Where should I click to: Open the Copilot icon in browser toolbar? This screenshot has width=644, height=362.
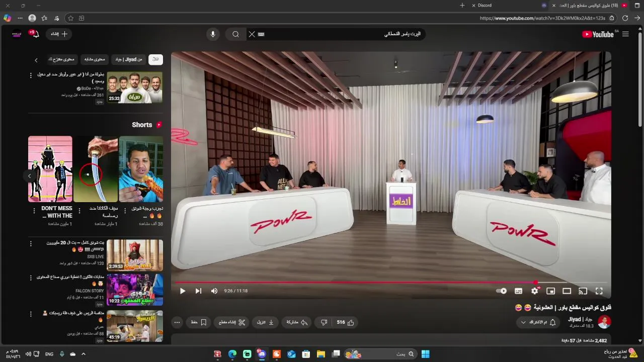(x=7, y=18)
